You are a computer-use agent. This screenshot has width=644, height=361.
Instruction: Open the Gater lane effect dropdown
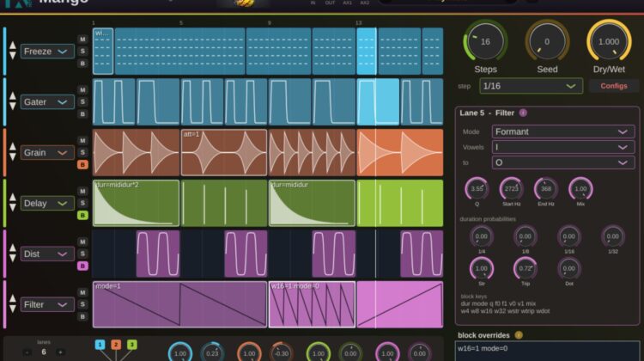pos(47,102)
